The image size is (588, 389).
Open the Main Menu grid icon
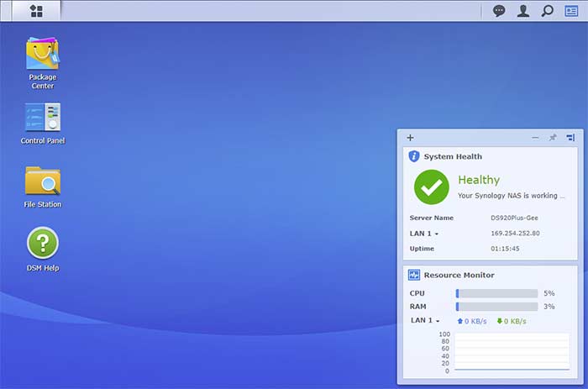[x=36, y=11]
